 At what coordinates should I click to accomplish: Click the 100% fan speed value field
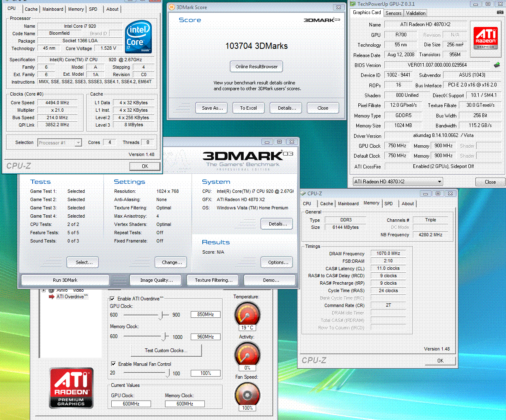point(206,373)
